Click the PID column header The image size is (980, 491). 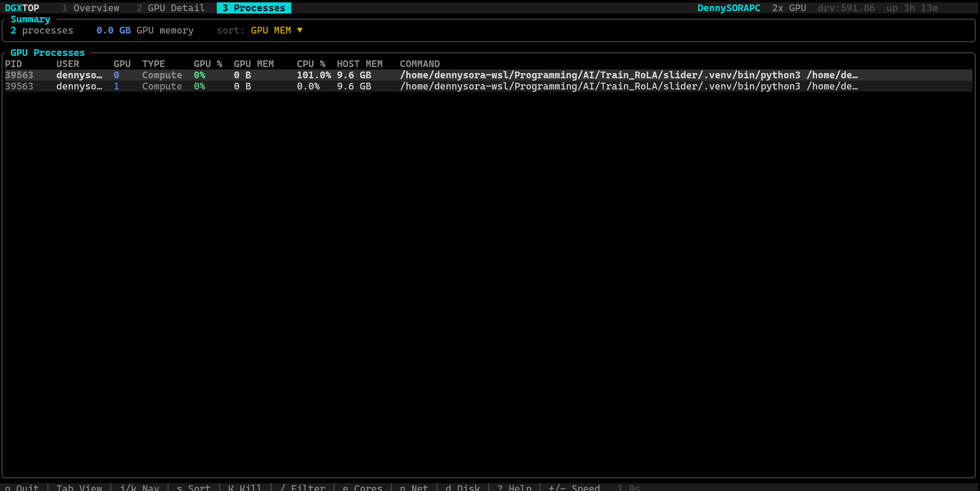point(14,64)
